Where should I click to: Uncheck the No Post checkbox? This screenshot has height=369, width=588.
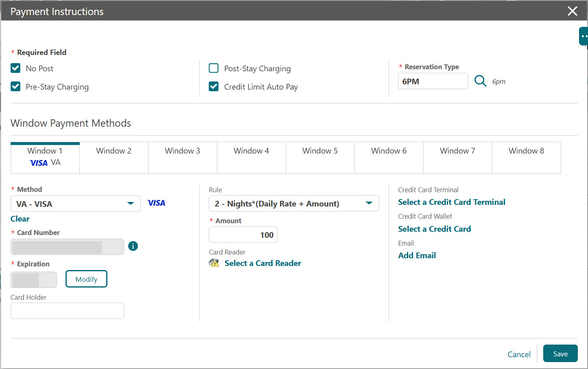click(x=15, y=68)
